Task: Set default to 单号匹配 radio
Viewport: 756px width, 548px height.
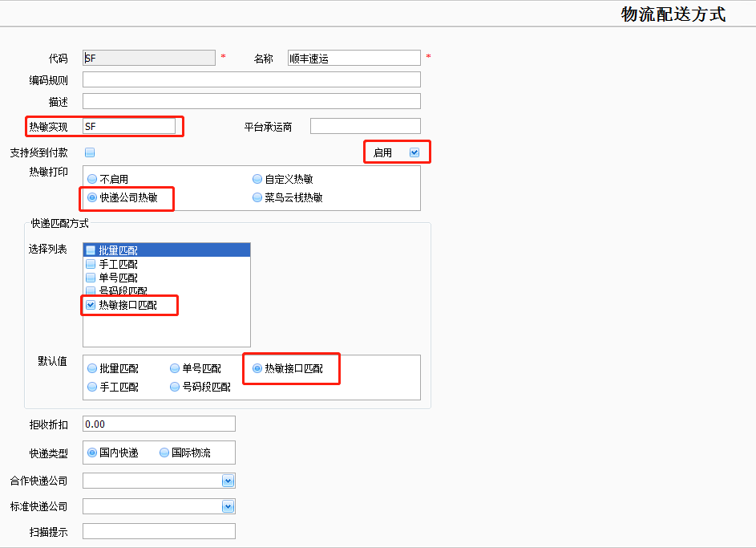Action: coord(175,368)
